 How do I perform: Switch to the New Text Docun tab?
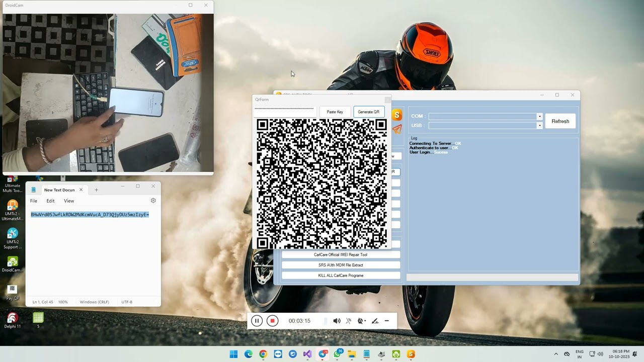tap(60, 190)
